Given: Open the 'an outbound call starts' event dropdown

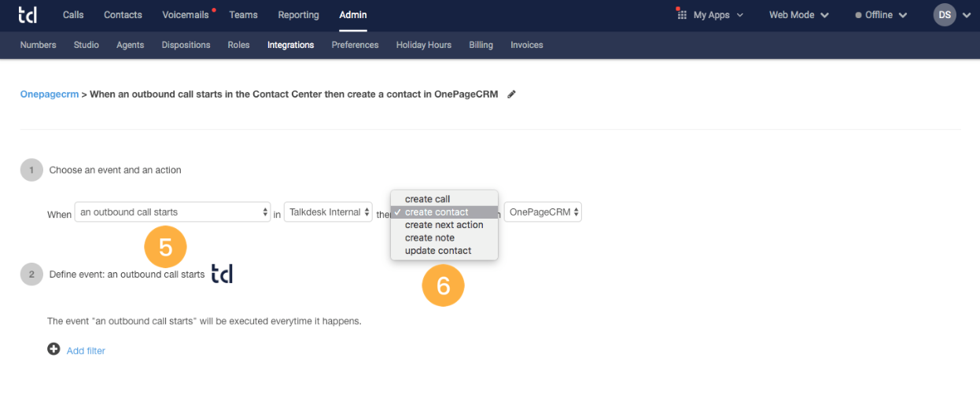Looking at the screenshot, I should click(173, 212).
